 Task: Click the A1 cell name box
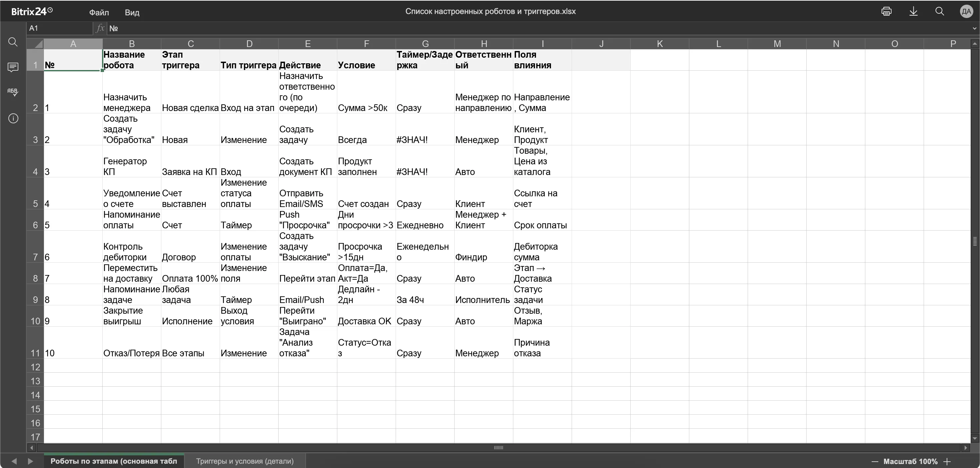coord(60,28)
